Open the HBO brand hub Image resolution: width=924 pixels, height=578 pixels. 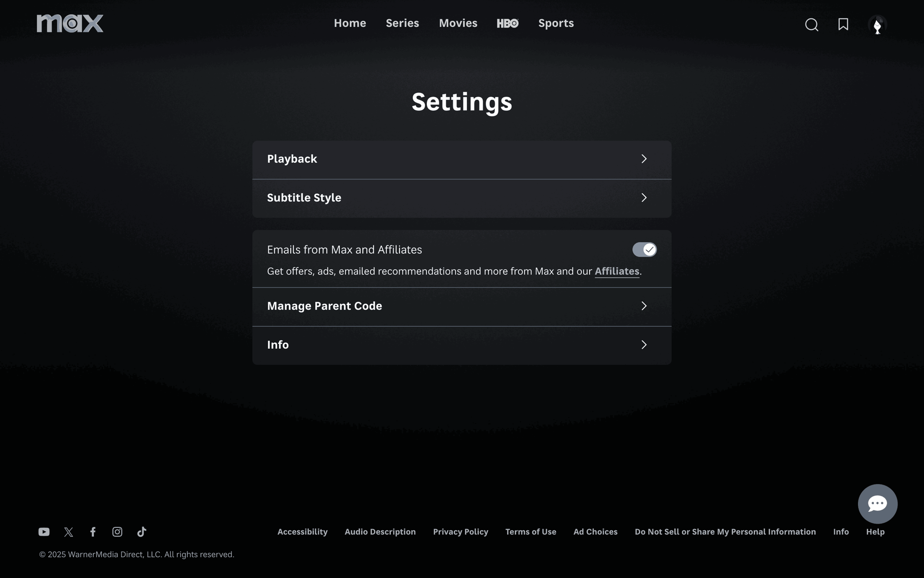coord(508,23)
